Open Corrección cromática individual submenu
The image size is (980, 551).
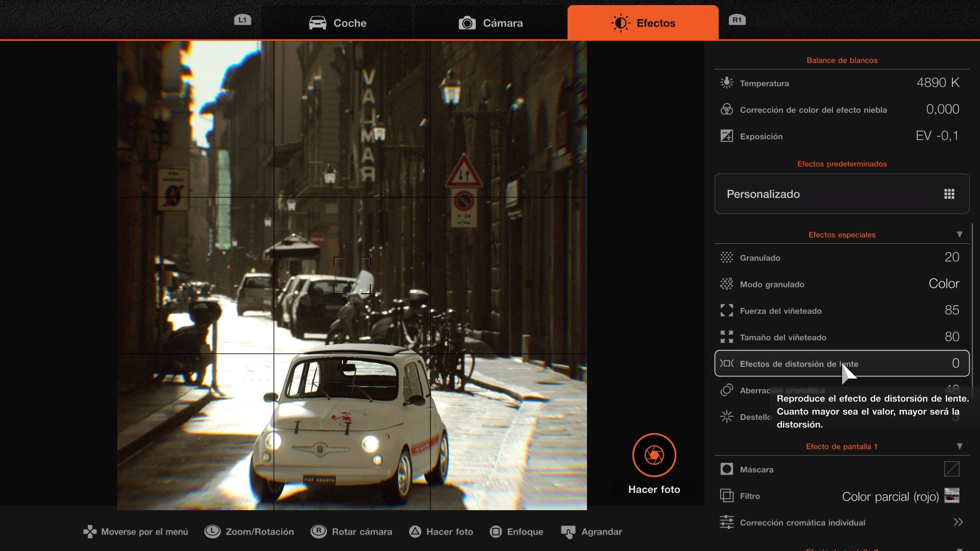(x=958, y=522)
